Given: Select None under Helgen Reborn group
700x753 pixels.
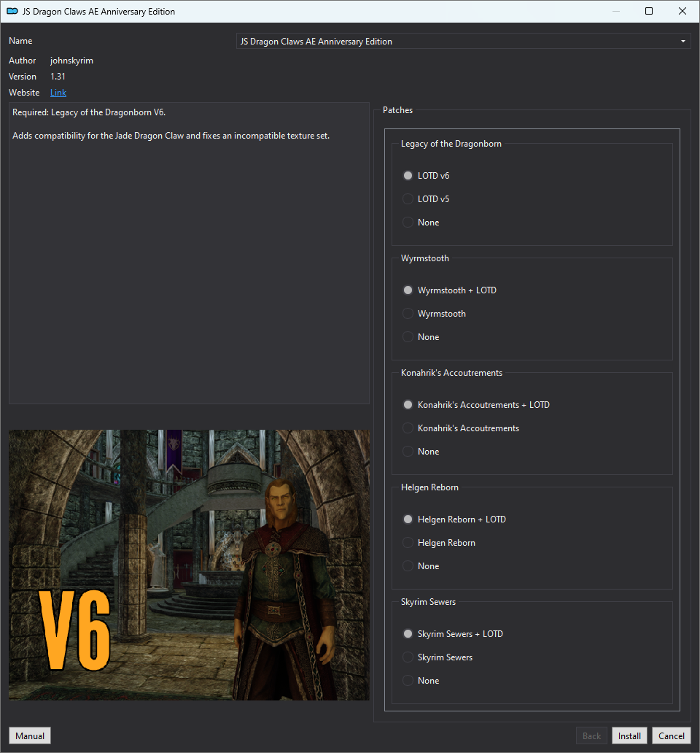Looking at the screenshot, I should pos(421,566).
